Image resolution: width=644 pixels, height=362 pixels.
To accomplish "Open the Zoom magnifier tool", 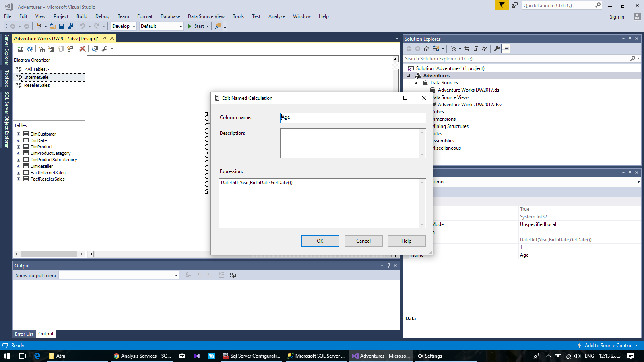I will point(105,49).
